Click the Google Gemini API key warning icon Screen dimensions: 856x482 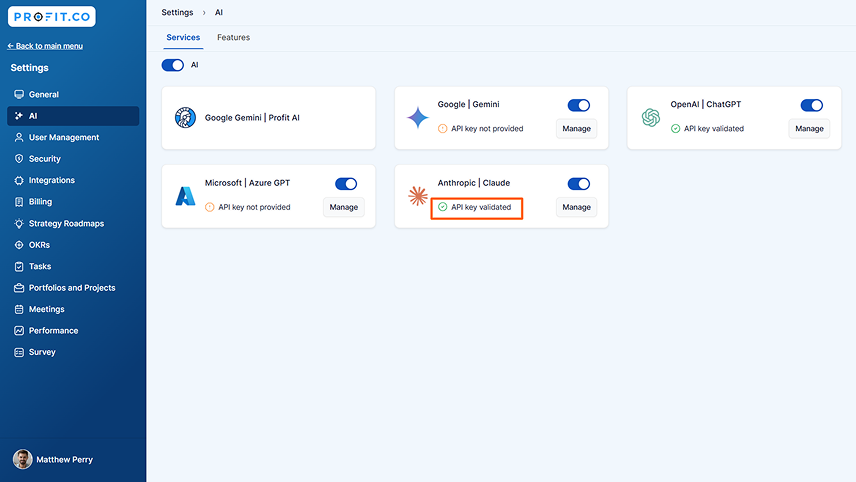(443, 129)
